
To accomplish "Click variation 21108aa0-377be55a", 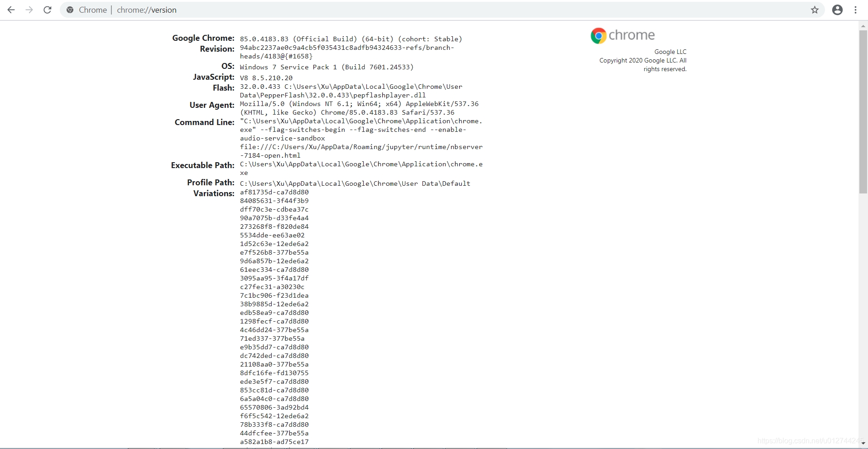I will pos(274,364).
